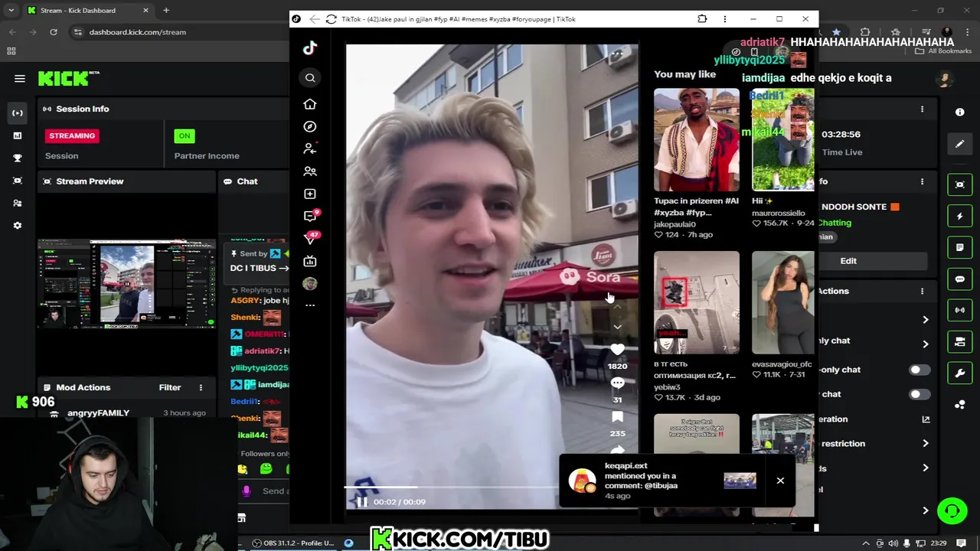
Task: Go to TikTok home feed icon
Action: pos(310,104)
